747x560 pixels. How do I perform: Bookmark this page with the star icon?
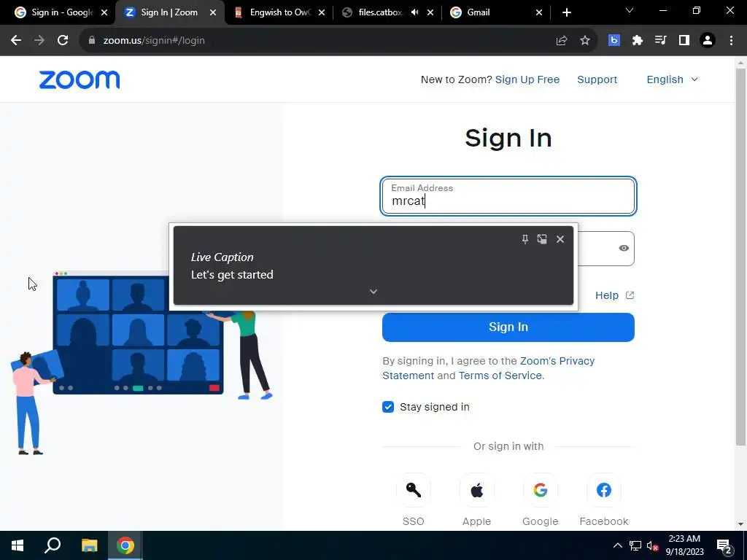coord(585,41)
